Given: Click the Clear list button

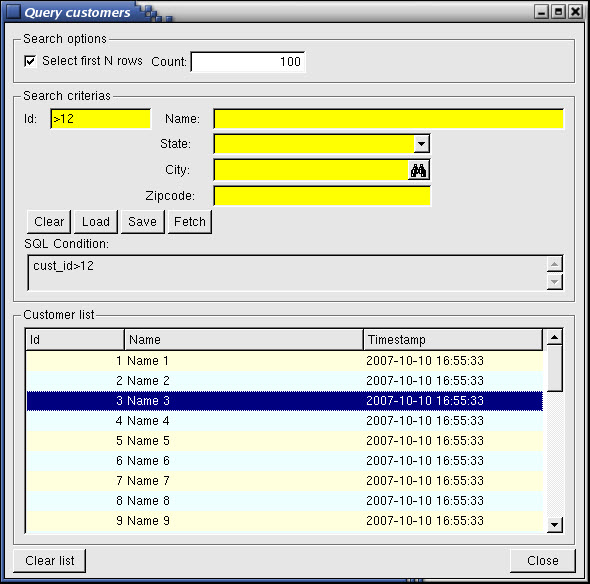Looking at the screenshot, I should pos(50,561).
